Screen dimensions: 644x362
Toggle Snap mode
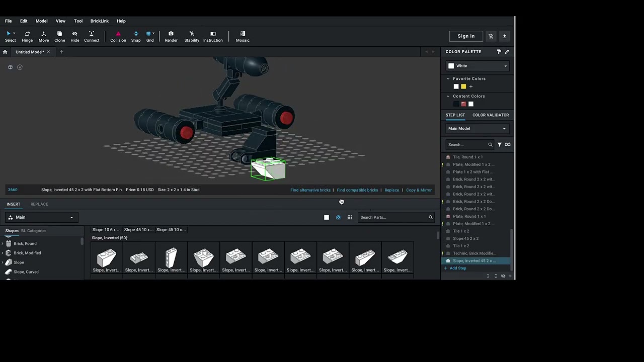[x=136, y=36]
